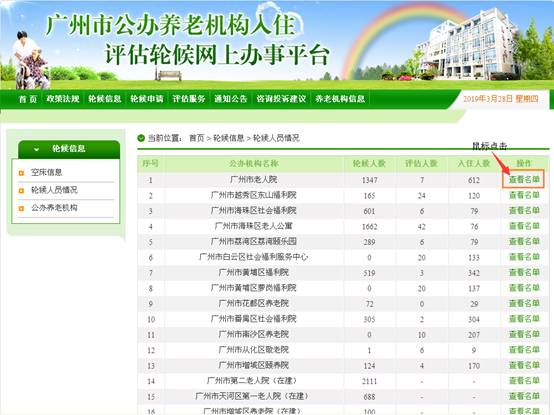View the name list for 广州市黄埔区福利院
The image size is (554, 415).
[524, 272]
